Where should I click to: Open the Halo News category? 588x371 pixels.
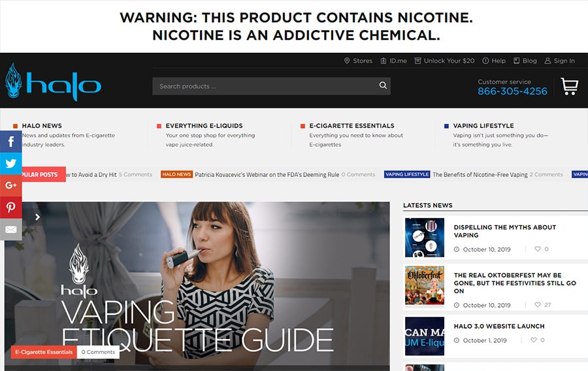point(42,125)
